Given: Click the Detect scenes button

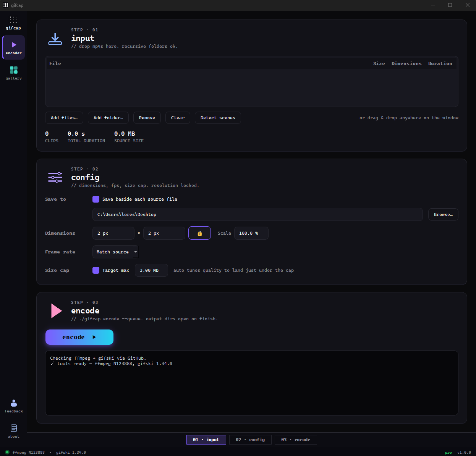Looking at the screenshot, I should pos(218,118).
